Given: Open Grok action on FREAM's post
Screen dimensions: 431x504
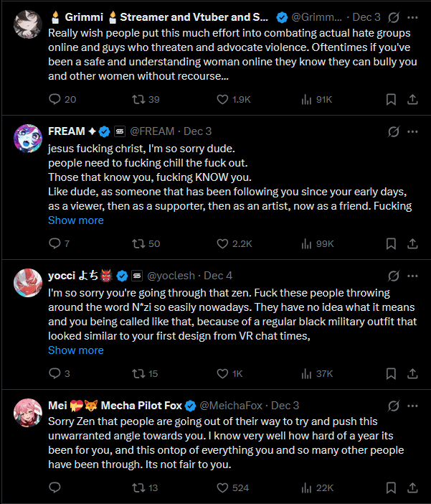Looking at the screenshot, I should click(x=393, y=131).
